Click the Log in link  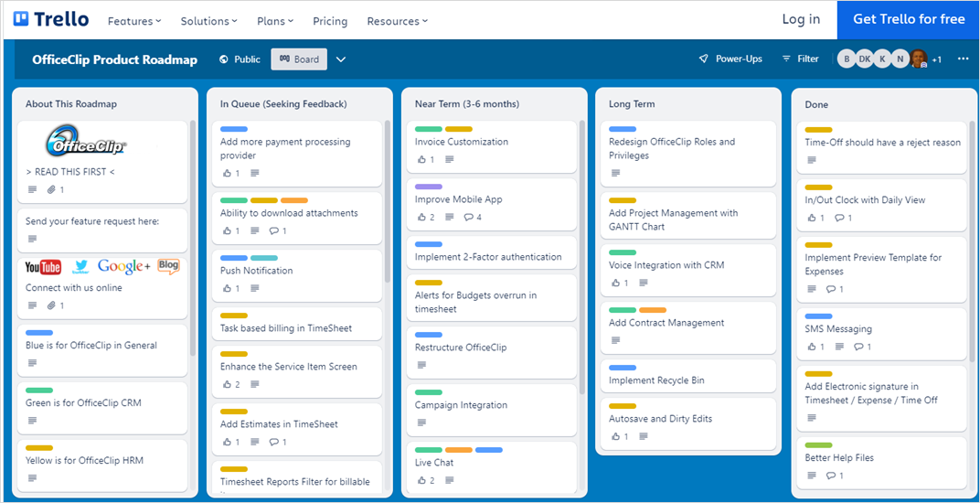point(801,19)
